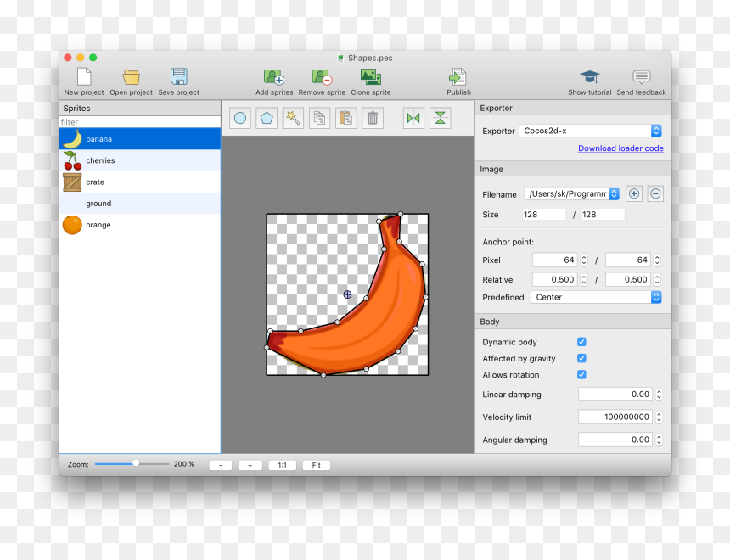Image resolution: width=730 pixels, height=560 pixels.
Task: Select the circle shape tool
Action: (x=240, y=118)
